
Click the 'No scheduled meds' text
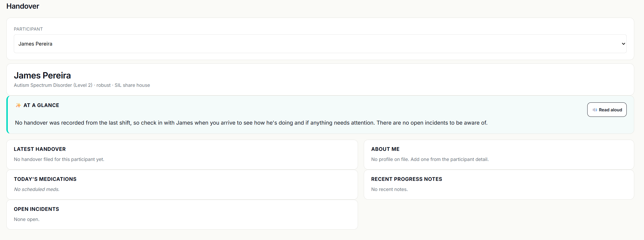(x=37, y=189)
